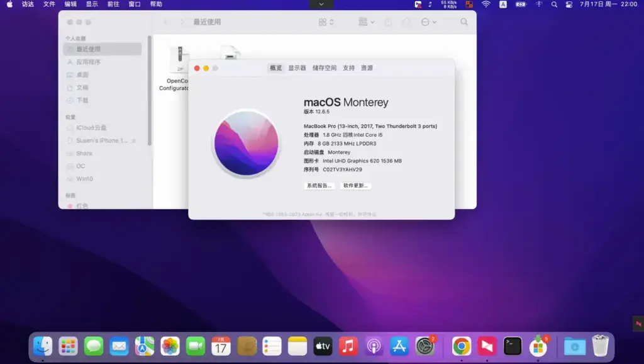Image resolution: width=644 pixels, height=364 pixels.
Task: Switch to the 支持 tab
Action: pyautogui.click(x=348, y=68)
